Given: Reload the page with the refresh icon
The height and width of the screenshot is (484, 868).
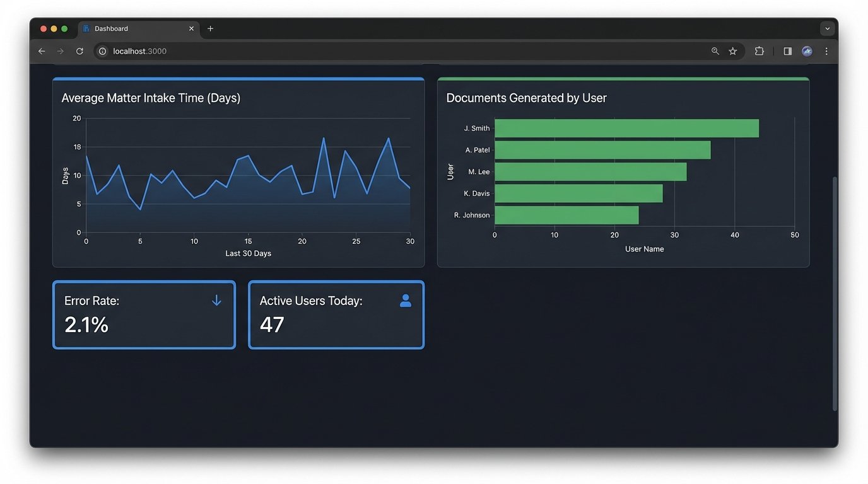Looking at the screenshot, I should coord(79,51).
